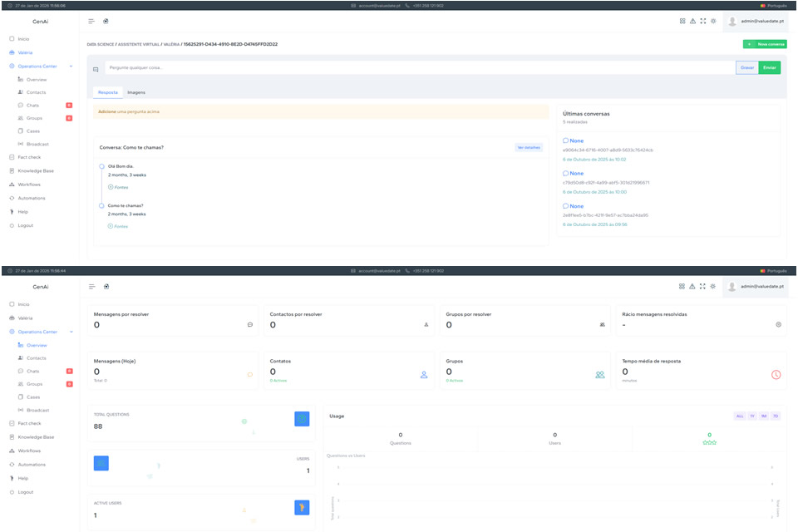Expand Fontes beneath the 'Como te chamas?' message
Screen dimensions: 798x532
(118, 226)
